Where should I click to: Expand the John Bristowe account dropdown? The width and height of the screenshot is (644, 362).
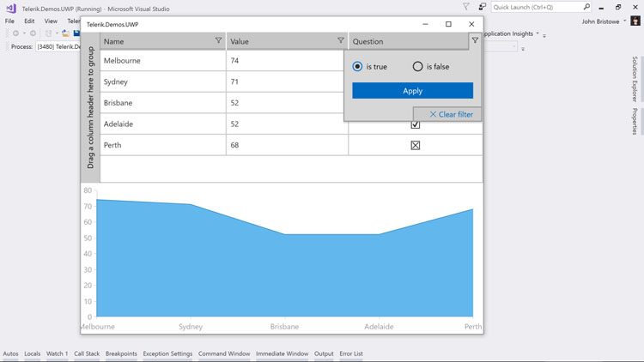(x=625, y=21)
